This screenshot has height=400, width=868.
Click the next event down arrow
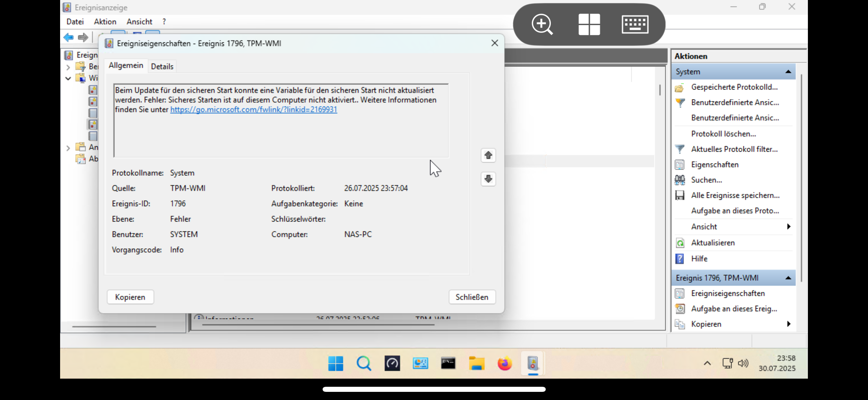[x=488, y=179]
